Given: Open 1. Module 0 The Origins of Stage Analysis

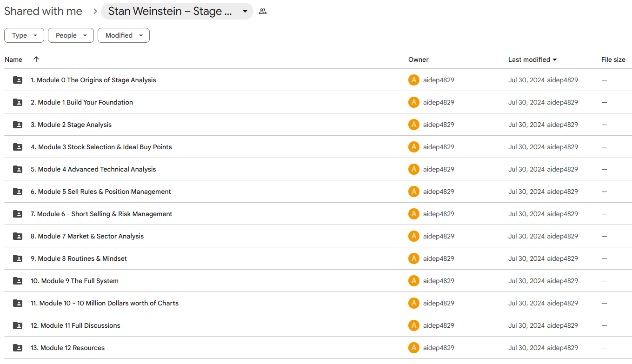Looking at the screenshot, I should point(93,80).
